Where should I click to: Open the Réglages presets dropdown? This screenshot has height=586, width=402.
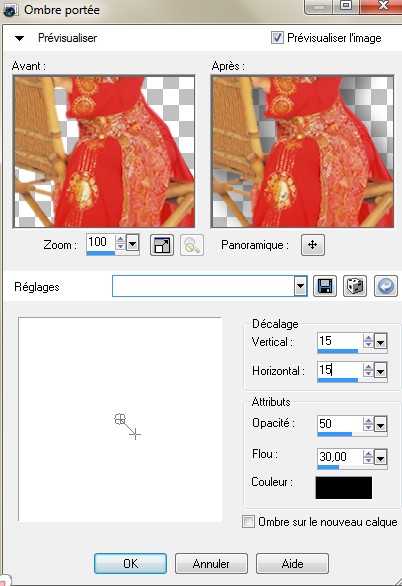tap(300, 287)
